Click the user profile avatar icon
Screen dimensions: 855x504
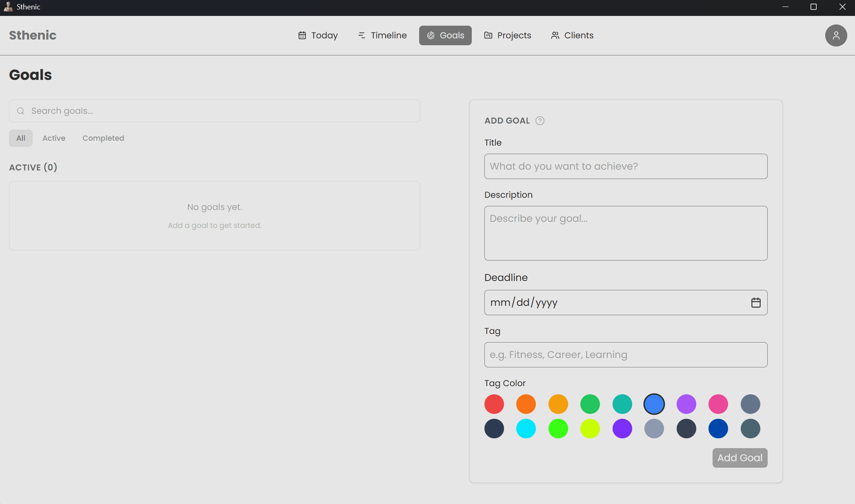(x=836, y=35)
